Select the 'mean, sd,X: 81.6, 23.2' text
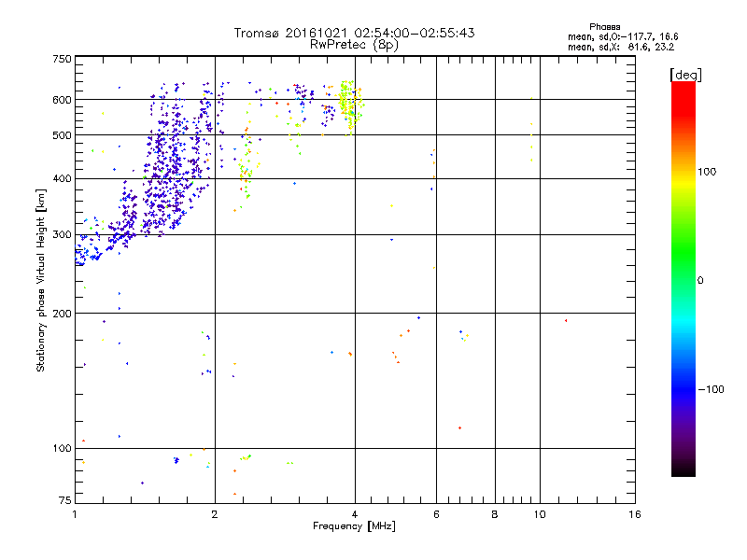 pos(621,48)
